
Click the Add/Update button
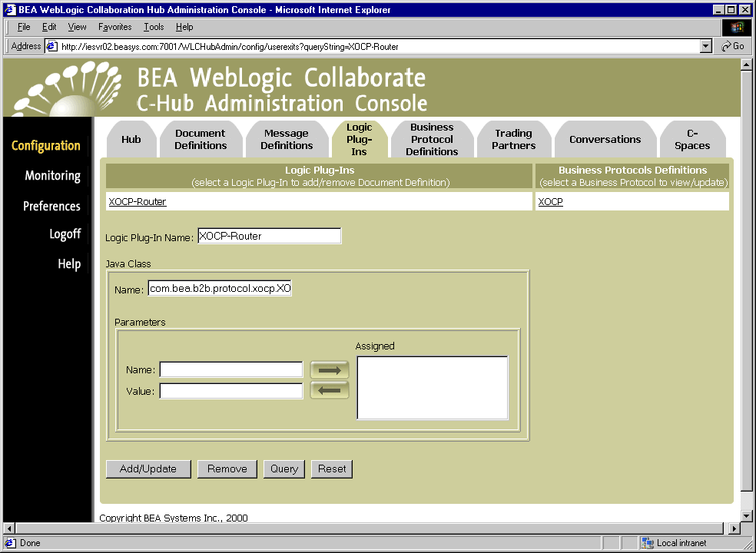[x=148, y=469]
